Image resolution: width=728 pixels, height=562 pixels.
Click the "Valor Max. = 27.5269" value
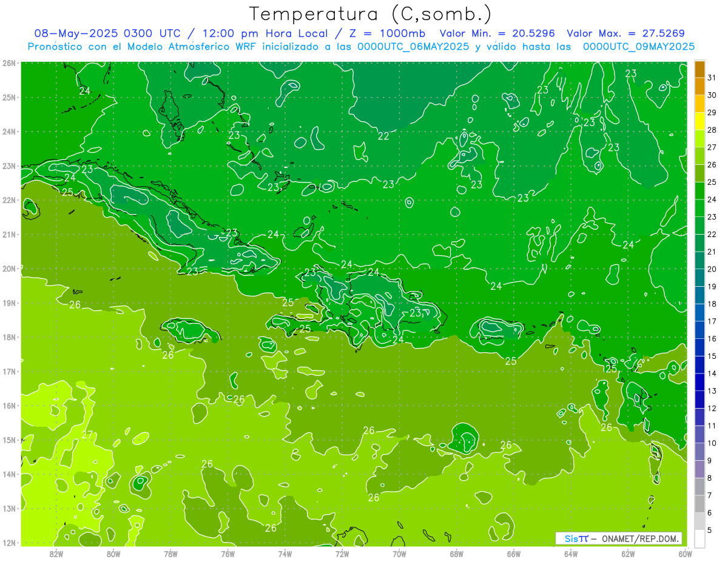coord(626,33)
